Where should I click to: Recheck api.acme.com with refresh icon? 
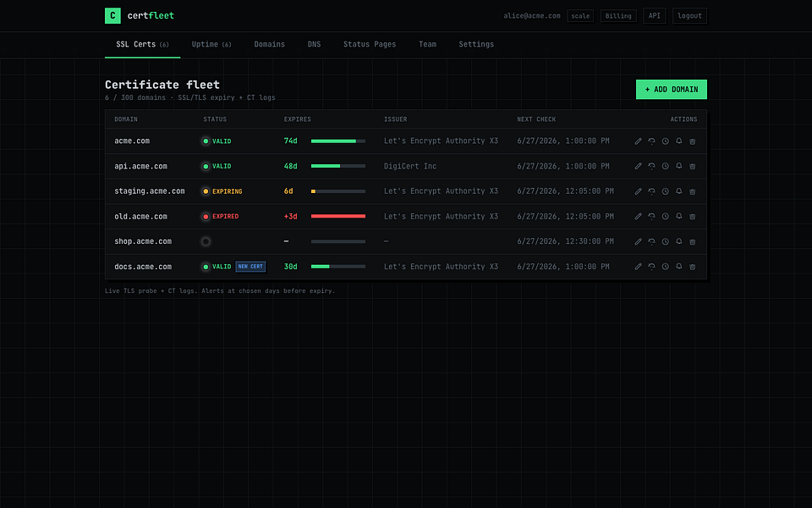(x=651, y=167)
